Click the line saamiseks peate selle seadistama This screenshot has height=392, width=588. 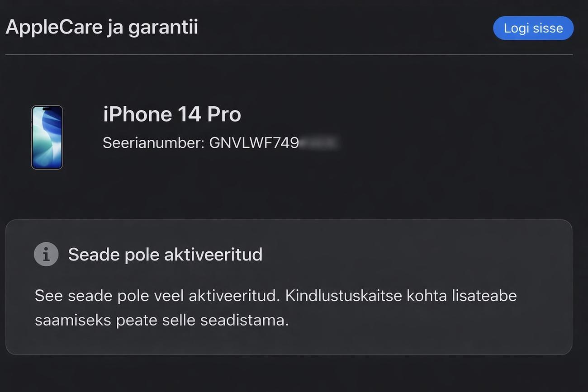coord(161,321)
